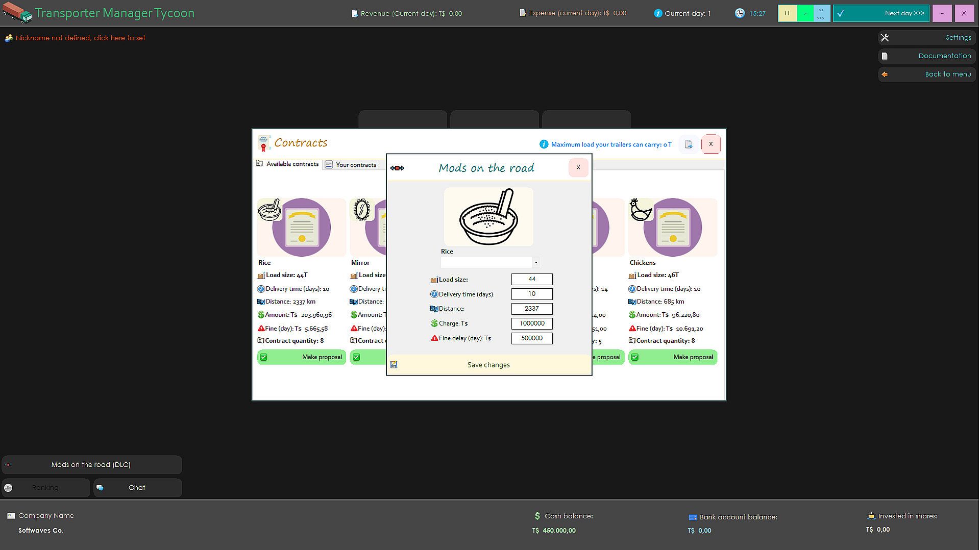Open Mods on the road (DLC)
Viewport: 980px width, 550px height.
[91, 465]
